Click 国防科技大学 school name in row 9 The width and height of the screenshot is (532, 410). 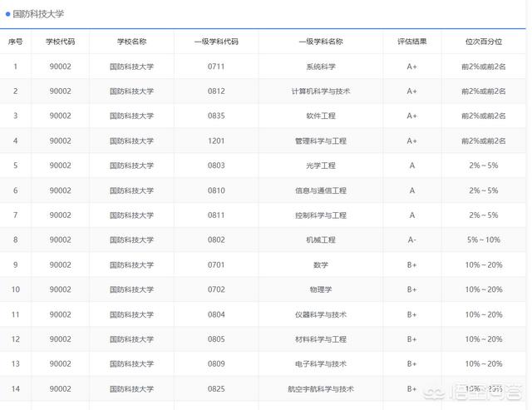131,264
